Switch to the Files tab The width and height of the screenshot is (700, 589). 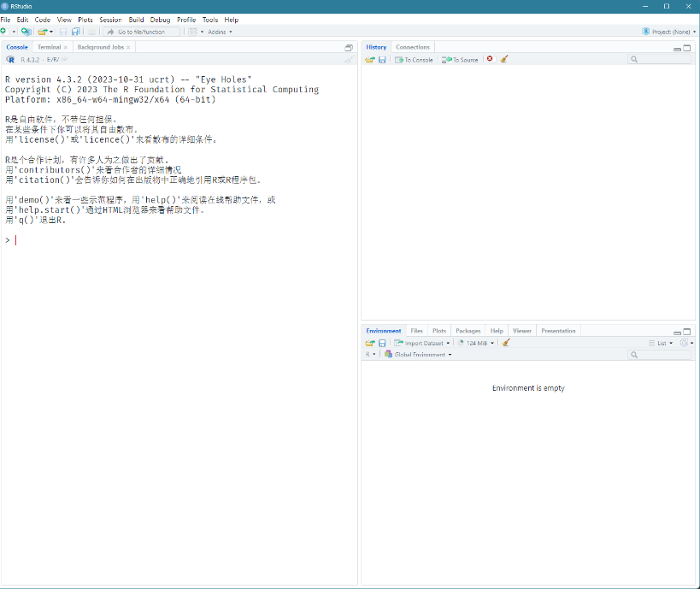[x=416, y=331]
